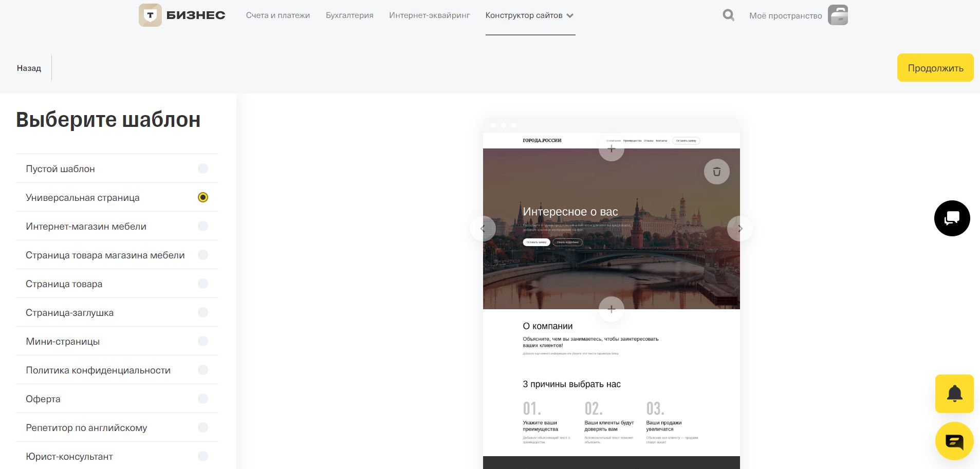Click the Мини-страницы list label
This screenshot has width=980, height=469.
click(x=63, y=342)
